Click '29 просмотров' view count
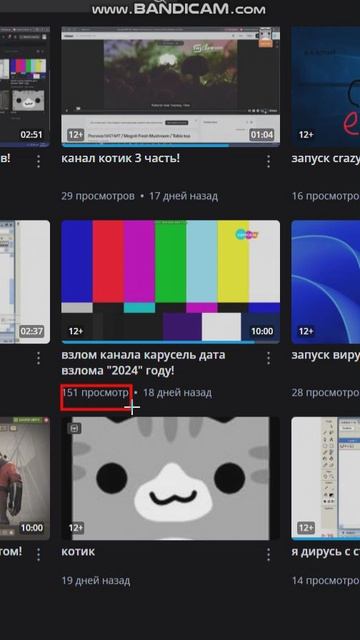 click(x=98, y=196)
